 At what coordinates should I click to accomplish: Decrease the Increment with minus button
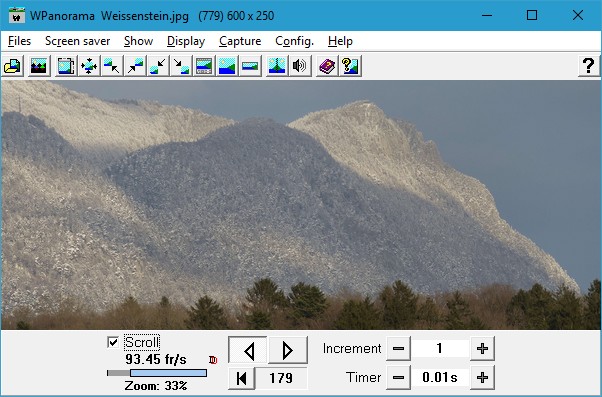[x=399, y=349]
